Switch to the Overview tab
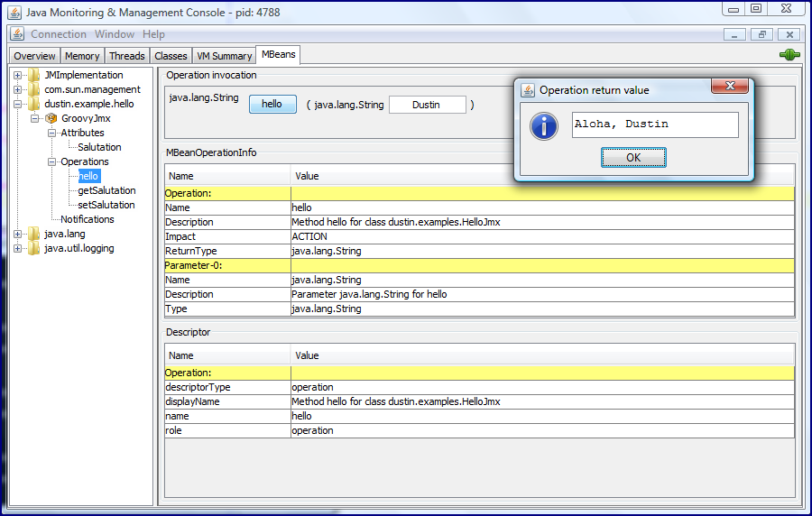The image size is (812, 516). pos(34,56)
